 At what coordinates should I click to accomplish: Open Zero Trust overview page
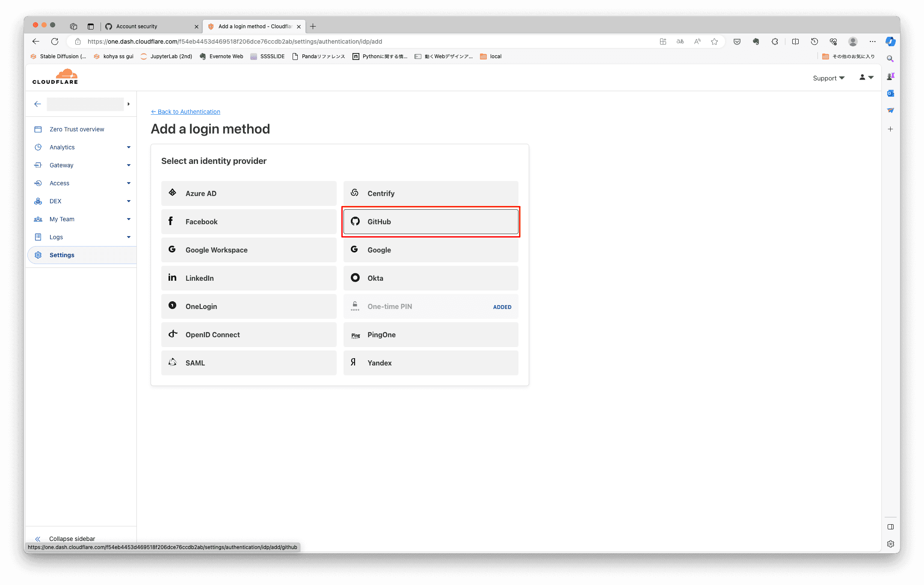pos(77,129)
